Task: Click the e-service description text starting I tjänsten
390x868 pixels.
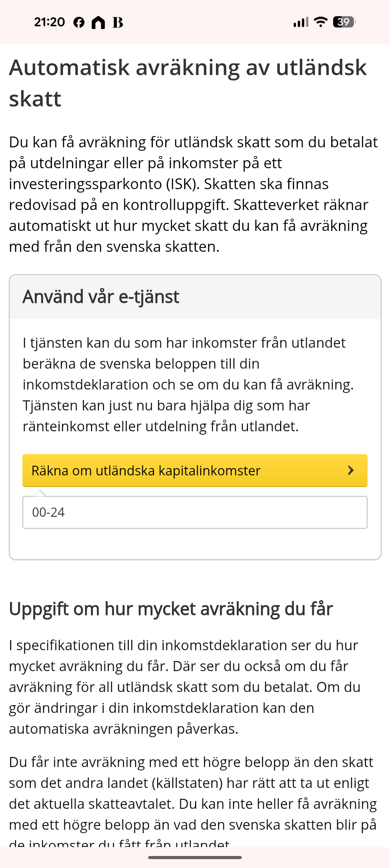Action: click(188, 384)
